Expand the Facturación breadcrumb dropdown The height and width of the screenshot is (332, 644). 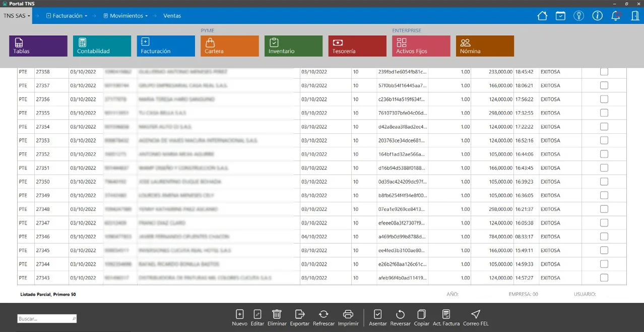pyautogui.click(x=67, y=16)
